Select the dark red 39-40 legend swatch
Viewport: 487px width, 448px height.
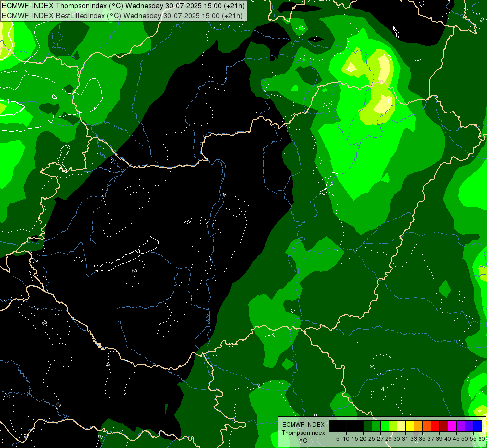pos(444,426)
